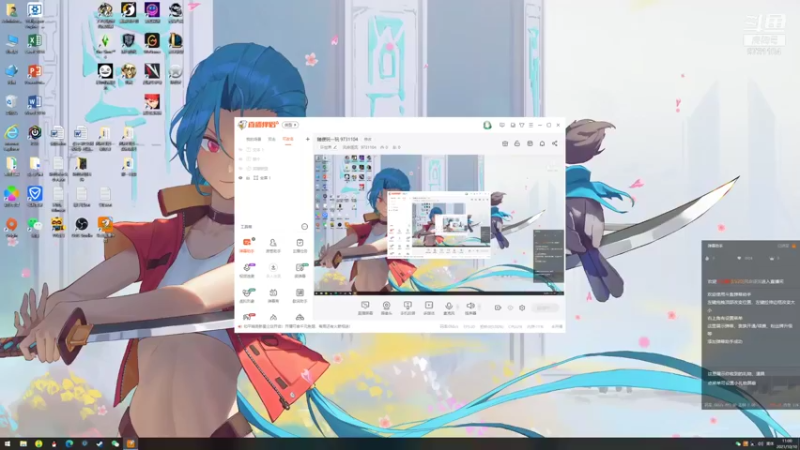This screenshot has height=450, width=800.
Task: Collapse the toolbox panel with circle button
Action: click(x=305, y=227)
